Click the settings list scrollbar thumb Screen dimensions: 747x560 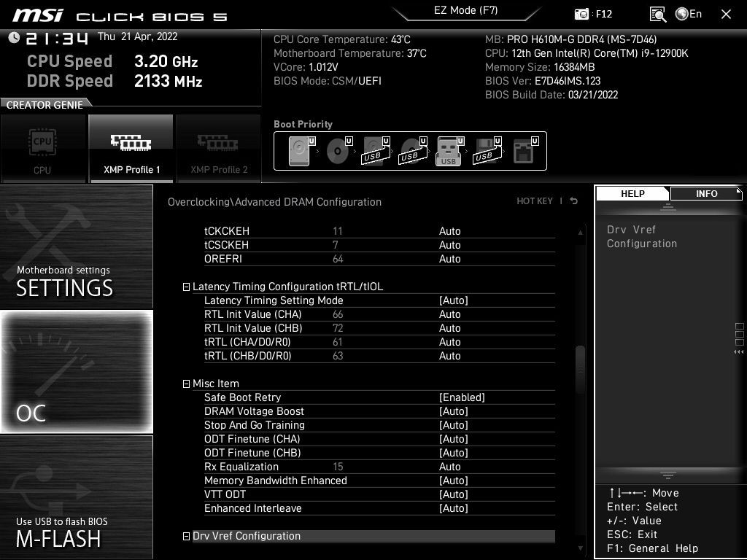580,370
